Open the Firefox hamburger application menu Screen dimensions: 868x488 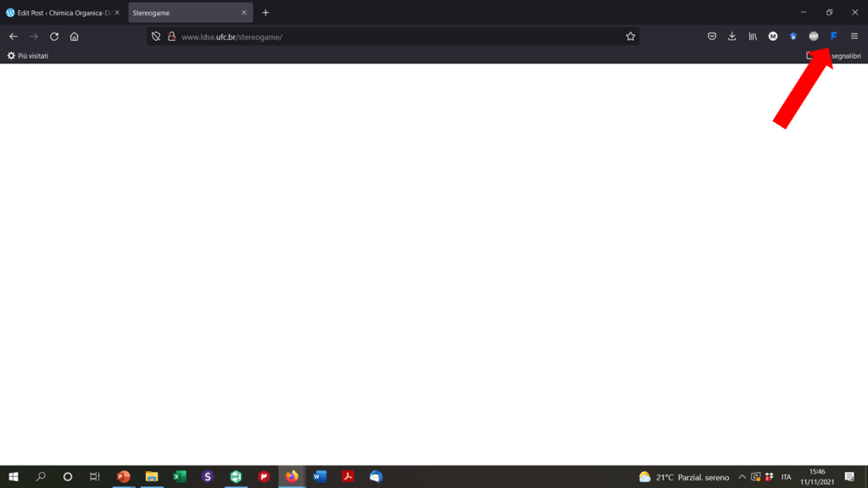click(854, 36)
